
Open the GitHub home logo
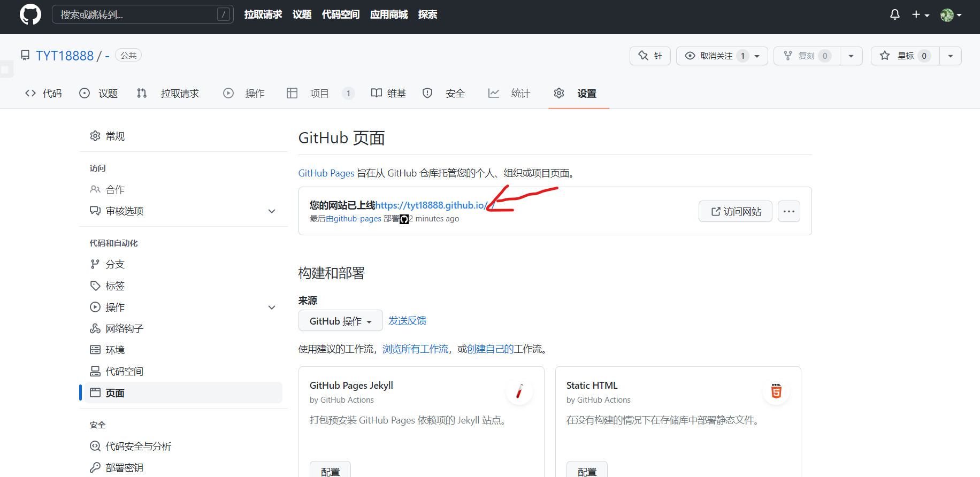(30, 14)
